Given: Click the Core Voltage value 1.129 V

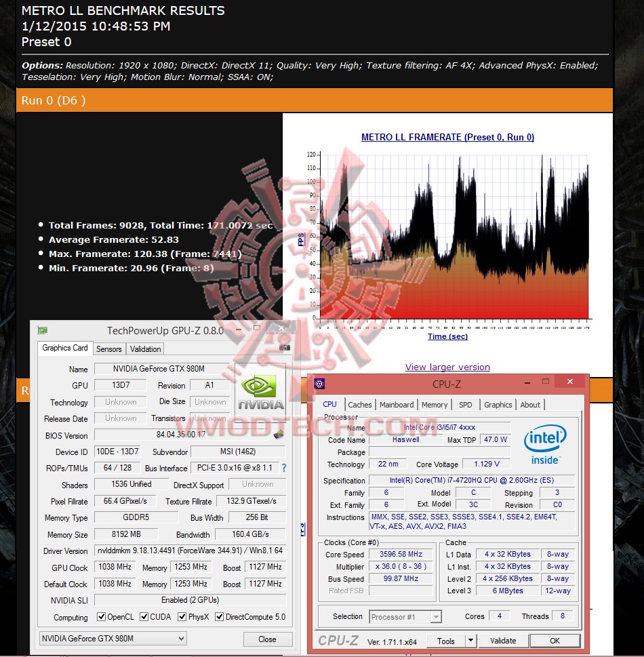Looking at the screenshot, I should point(487,464).
